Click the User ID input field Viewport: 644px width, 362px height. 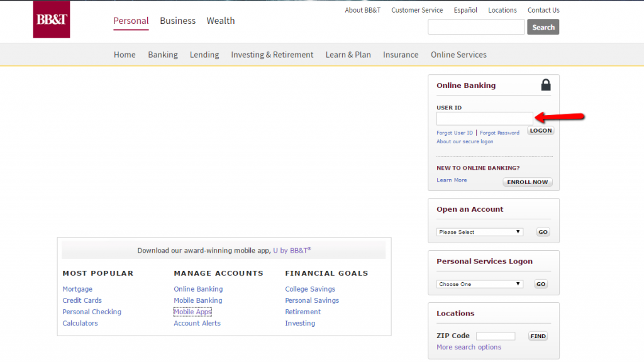coord(485,119)
